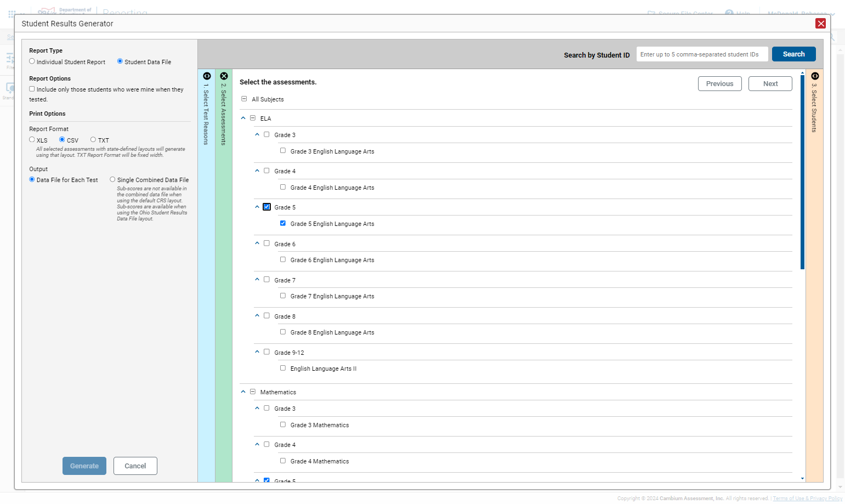Select Individual Student Report radio button
The height and width of the screenshot is (504, 845).
pyautogui.click(x=32, y=61)
